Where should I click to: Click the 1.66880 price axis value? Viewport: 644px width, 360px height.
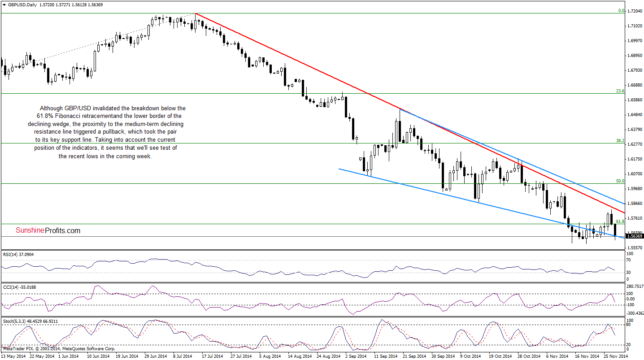[x=635, y=85]
